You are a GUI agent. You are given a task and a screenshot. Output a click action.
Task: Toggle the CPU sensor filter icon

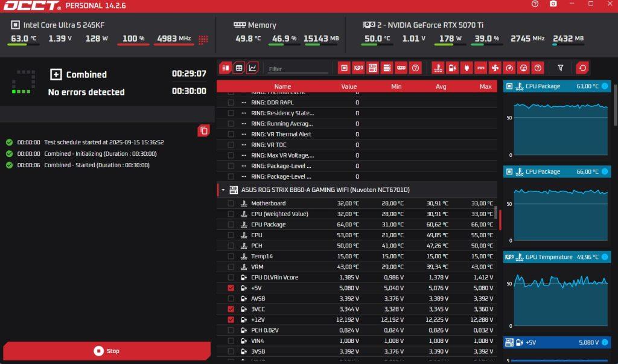tap(344, 68)
